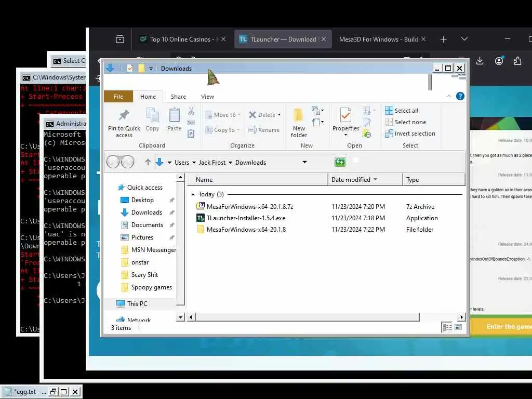The image size is (532, 399).
Task: Click the Properties checkmark icon
Action: click(345, 115)
